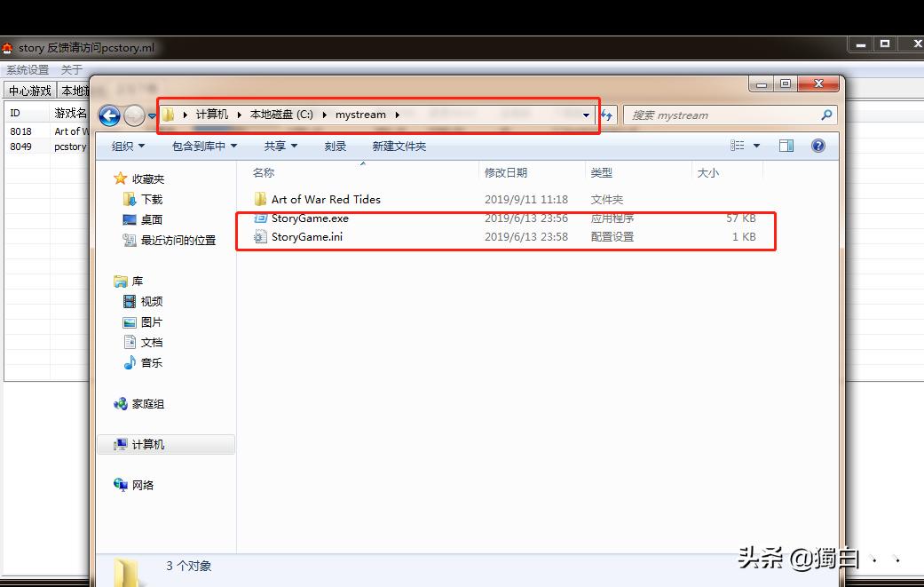Select 计算机 in navigation pane
Screen dimensions: 924x587
click(x=148, y=444)
